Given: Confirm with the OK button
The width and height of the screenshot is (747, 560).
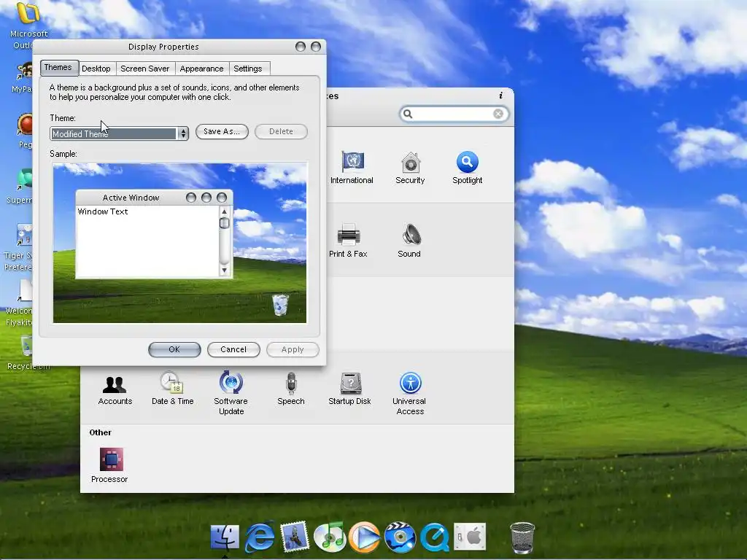Looking at the screenshot, I should [174, 349].
